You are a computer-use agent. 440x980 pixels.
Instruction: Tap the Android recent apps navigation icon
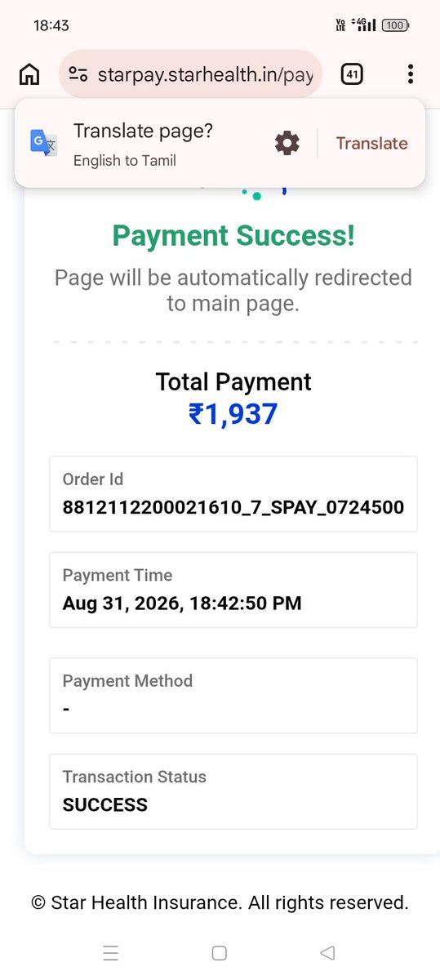(x=111, y=952)
